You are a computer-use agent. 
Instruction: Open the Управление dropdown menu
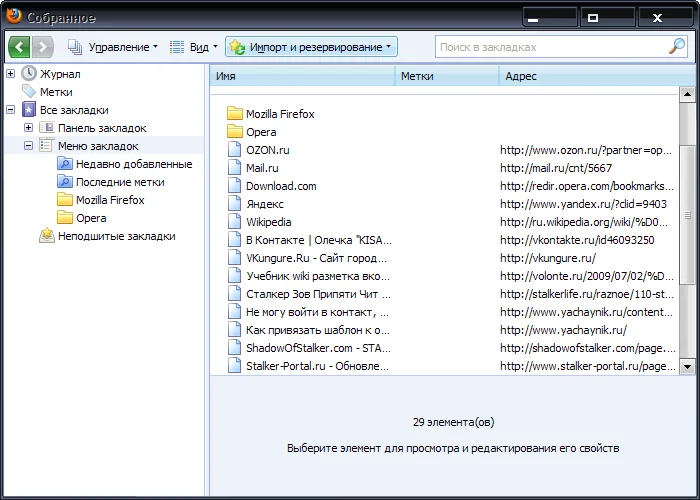(113, 47)
